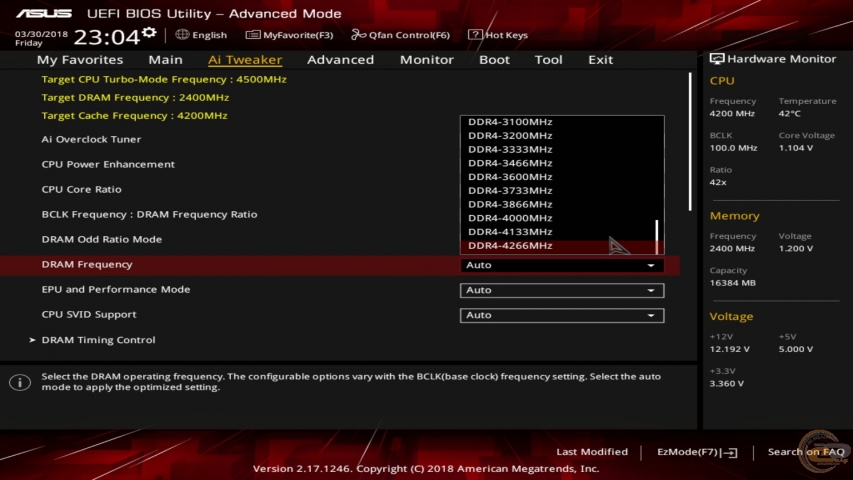Screen dimensions: 853x480
Task: Go to the Monitor tab
Action: (x=426, y=60)
